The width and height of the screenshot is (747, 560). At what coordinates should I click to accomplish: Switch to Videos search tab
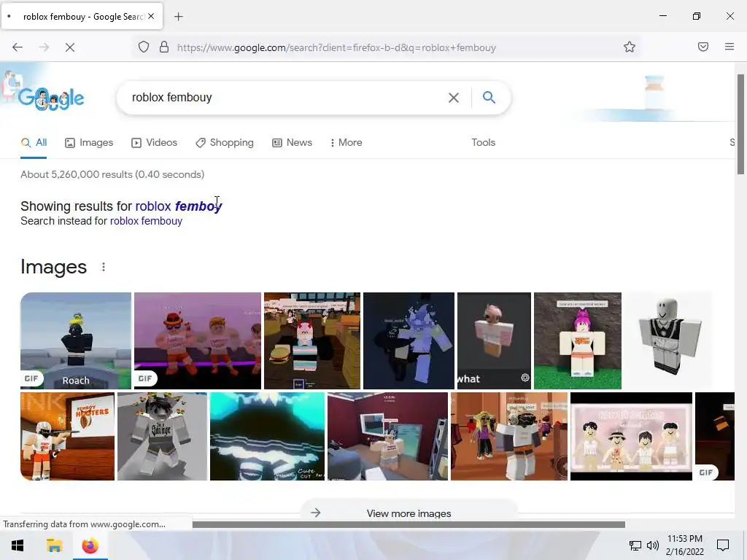point(155,142)
